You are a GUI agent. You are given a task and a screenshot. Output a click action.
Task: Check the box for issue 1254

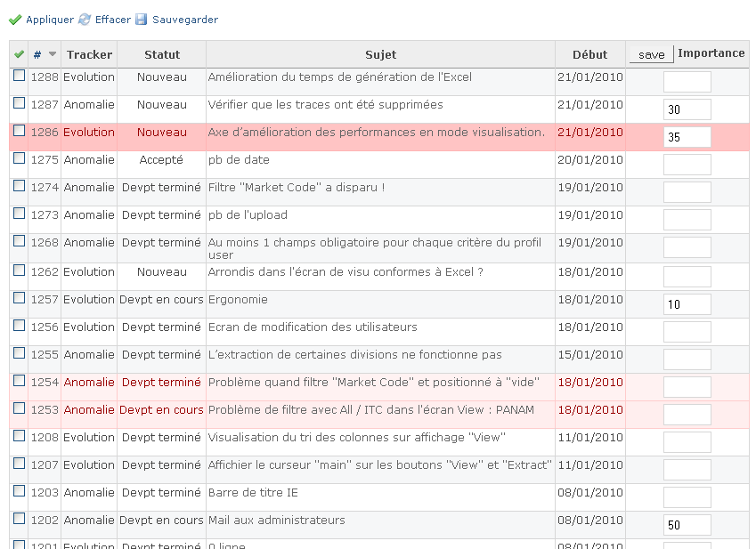[20, 381]
